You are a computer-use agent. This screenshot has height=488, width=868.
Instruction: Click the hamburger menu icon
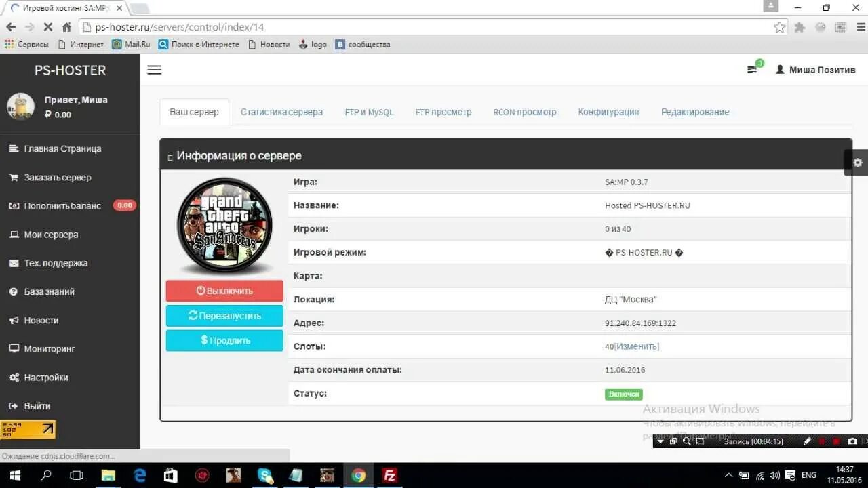click(x=154, y=69)
